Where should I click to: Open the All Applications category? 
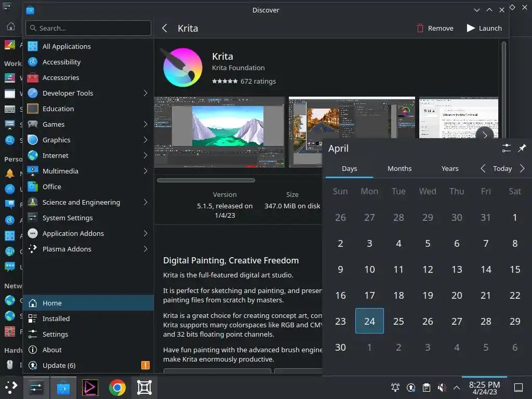point(88,46)
